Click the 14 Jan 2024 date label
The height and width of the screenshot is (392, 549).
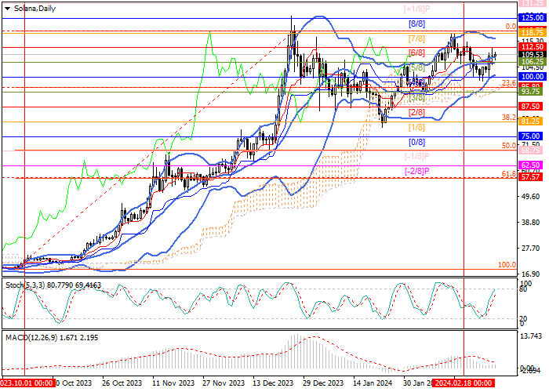pos(373,383)
